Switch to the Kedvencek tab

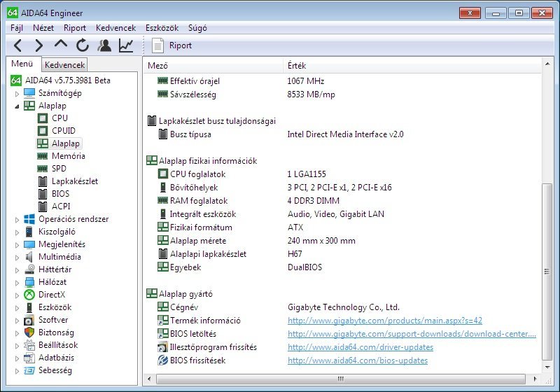[64, 65]
